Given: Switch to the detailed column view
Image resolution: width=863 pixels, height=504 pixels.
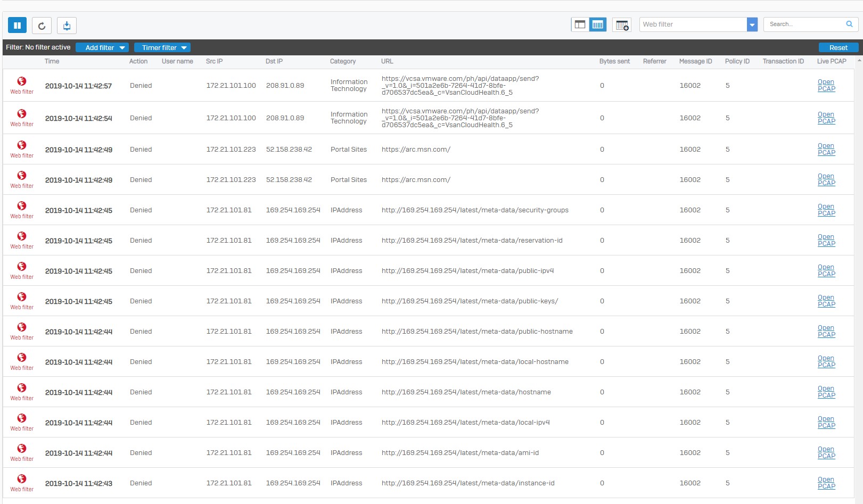Looking at the screenshot, I should coord(598,24).
